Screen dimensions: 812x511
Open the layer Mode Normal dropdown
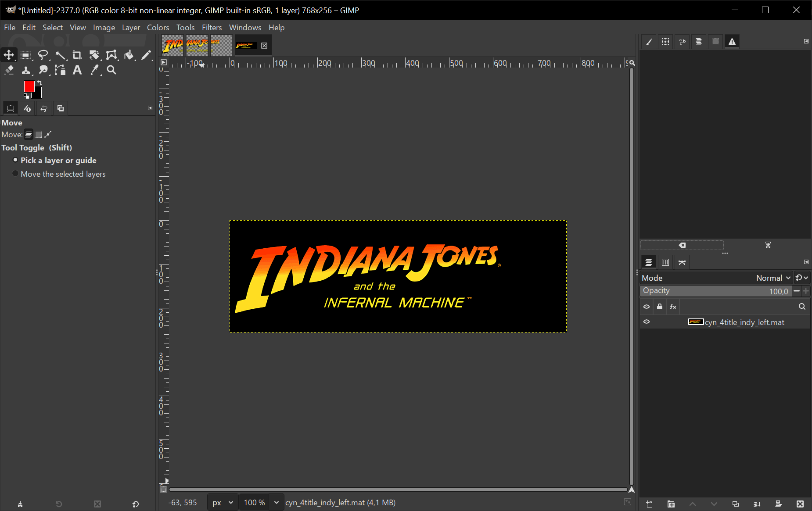[773, 278]
